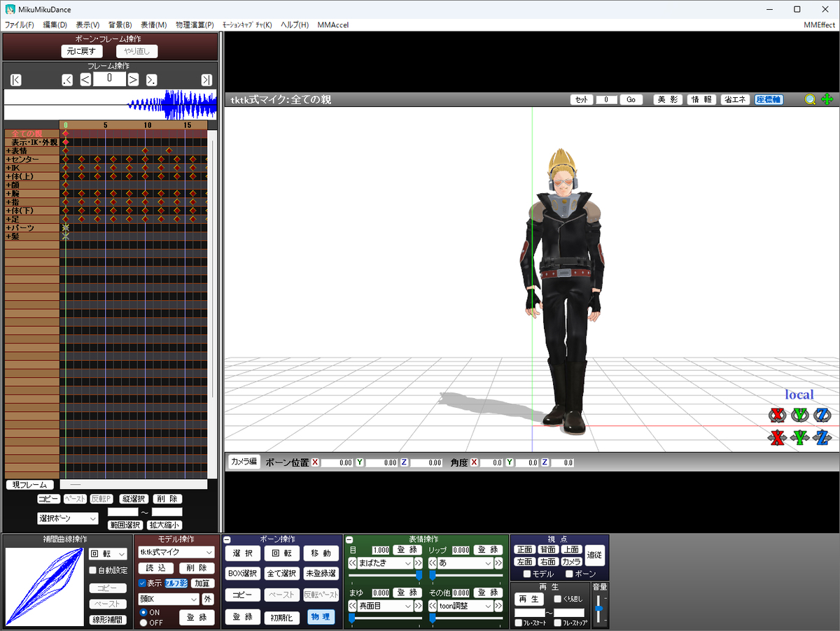This screenshot has height=631, width=840.
Task: Check the モデル follow checkbox
Action: (x=527, y=574)
